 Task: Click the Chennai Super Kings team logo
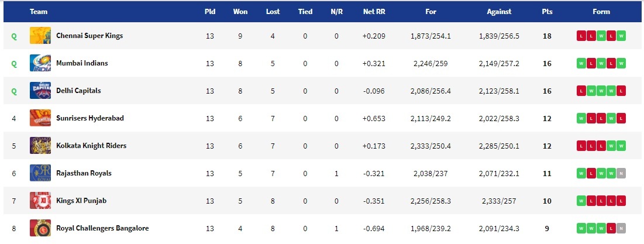(40, 36)
